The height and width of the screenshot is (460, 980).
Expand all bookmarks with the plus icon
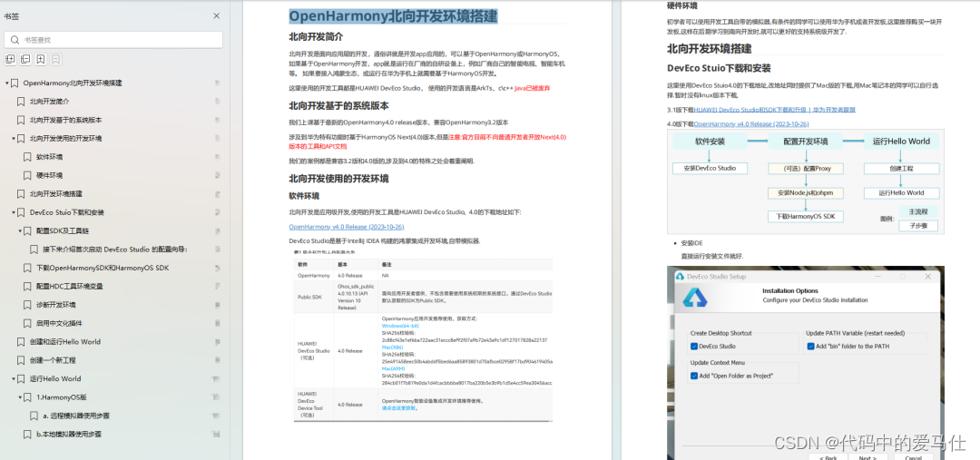[10, 59]
